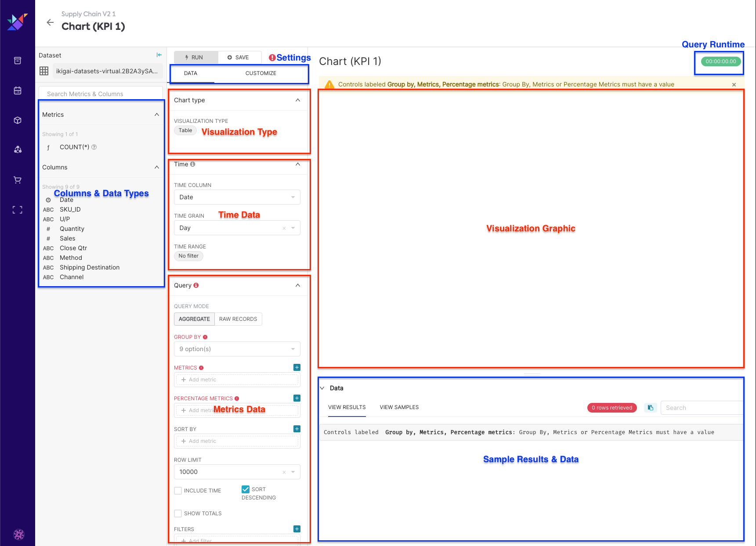
Task: Uncheck the SORT DESCENDING checkbox
Action: (246, 489)
